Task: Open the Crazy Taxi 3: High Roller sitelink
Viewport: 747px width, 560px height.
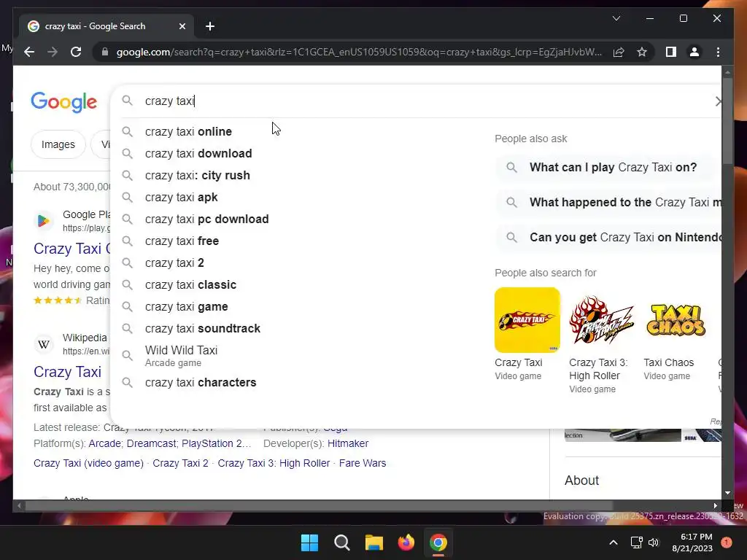Action: (274, 463)
